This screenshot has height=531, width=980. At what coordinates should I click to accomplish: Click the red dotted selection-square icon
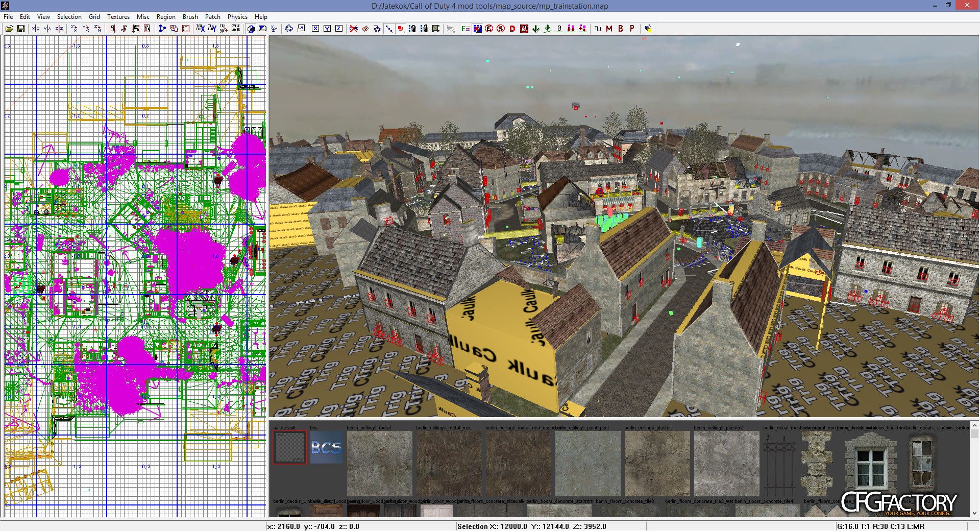(x=186, y=29)
